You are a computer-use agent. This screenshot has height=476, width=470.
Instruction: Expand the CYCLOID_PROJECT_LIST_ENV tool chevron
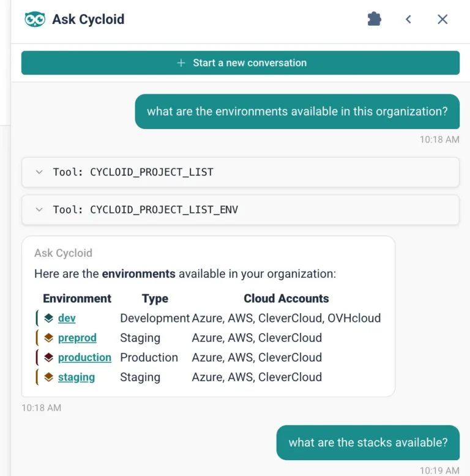[x=39, y=209]
